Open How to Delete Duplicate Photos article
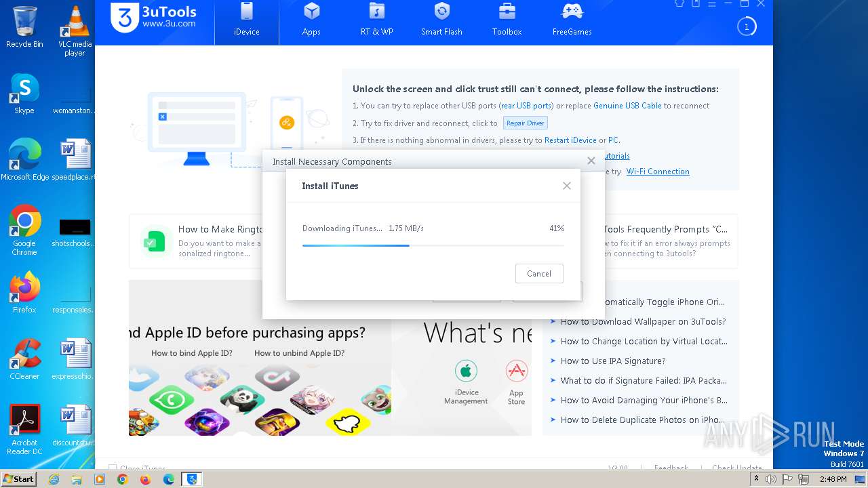This screenshot has height=488, width=868. 642,420
